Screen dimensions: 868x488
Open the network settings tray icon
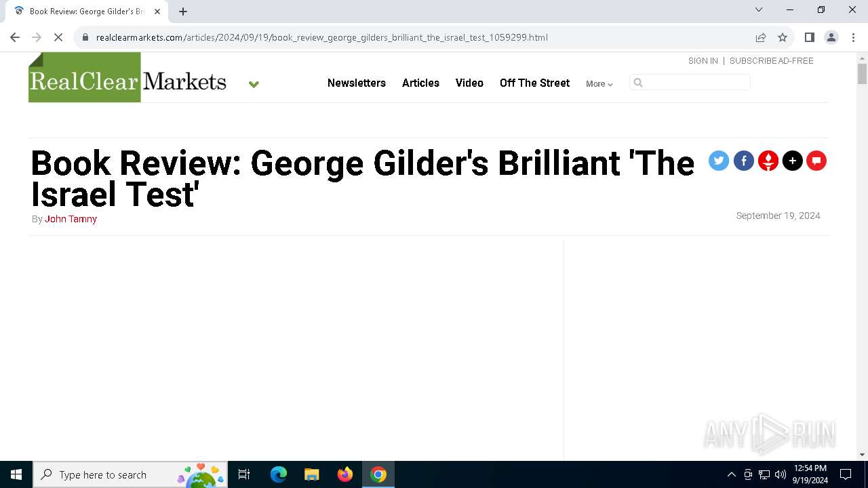coord(764,474)
